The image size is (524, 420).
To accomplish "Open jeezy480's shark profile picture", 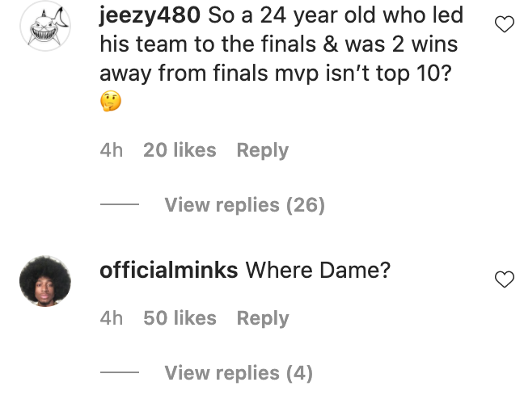I will pos(44,25).
